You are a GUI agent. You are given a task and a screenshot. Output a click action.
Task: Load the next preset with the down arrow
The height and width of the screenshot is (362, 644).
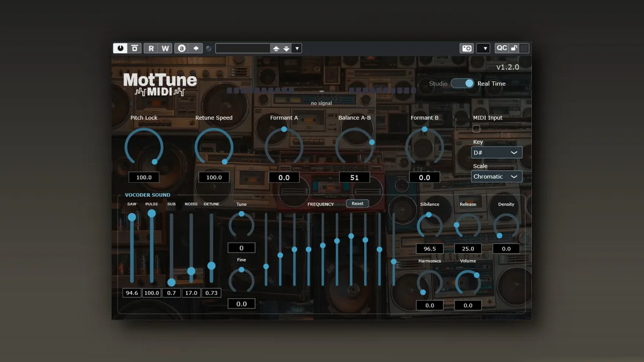pos(287,48)
